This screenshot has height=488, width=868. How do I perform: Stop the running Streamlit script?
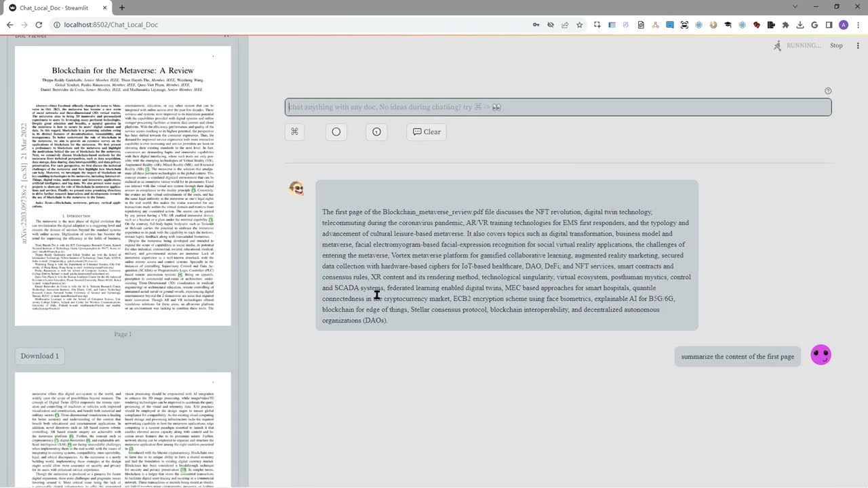pos(836,45)
